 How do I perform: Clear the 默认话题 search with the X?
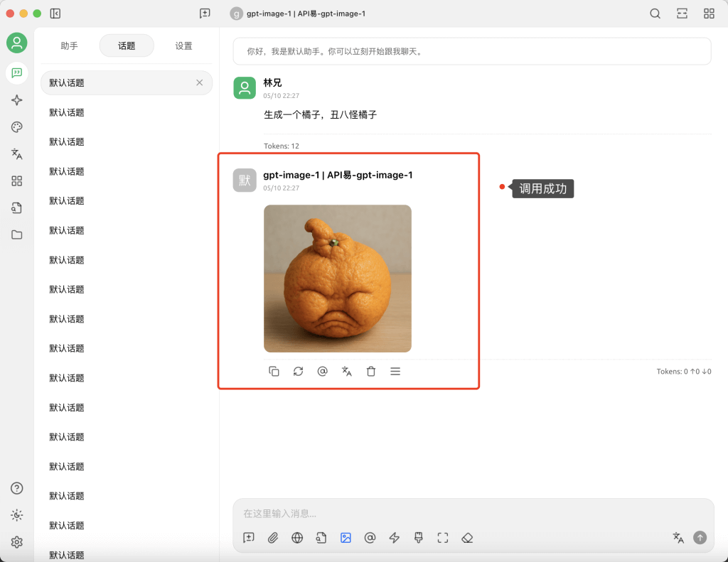(199, 82)
